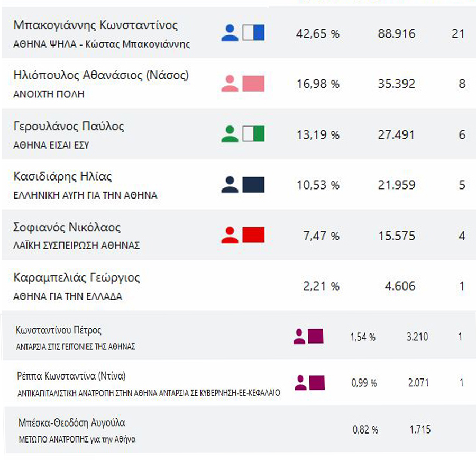Viewport: 476px width, 460px height.
Task: Click the 42,65 % percentage value
Action: 317,34
